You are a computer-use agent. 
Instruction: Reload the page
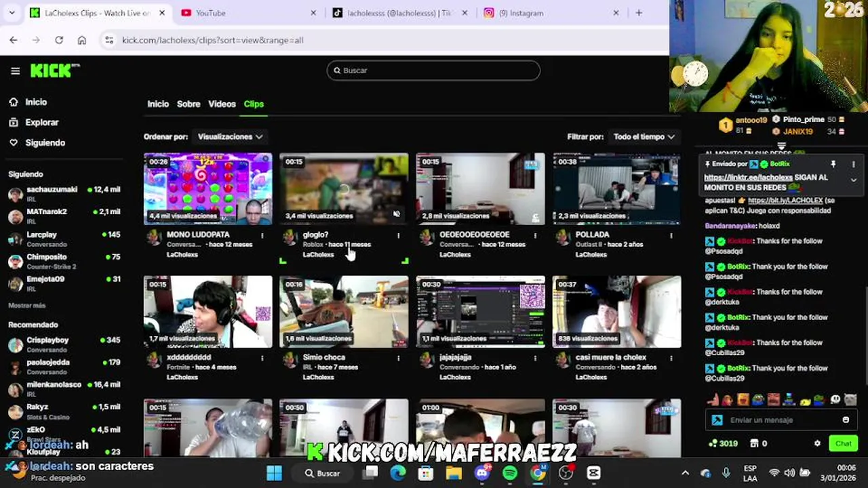pyautogui.click(x=59, y=41)
